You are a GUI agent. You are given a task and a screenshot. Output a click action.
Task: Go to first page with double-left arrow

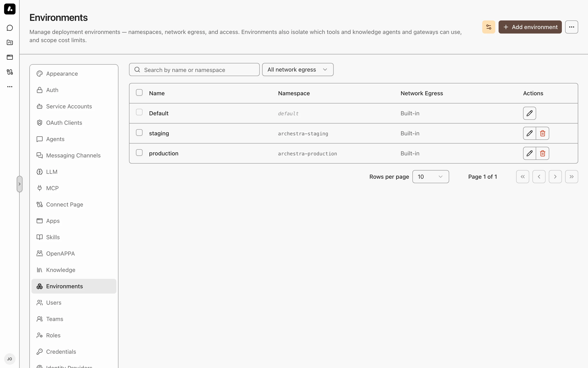coord(523,177)
